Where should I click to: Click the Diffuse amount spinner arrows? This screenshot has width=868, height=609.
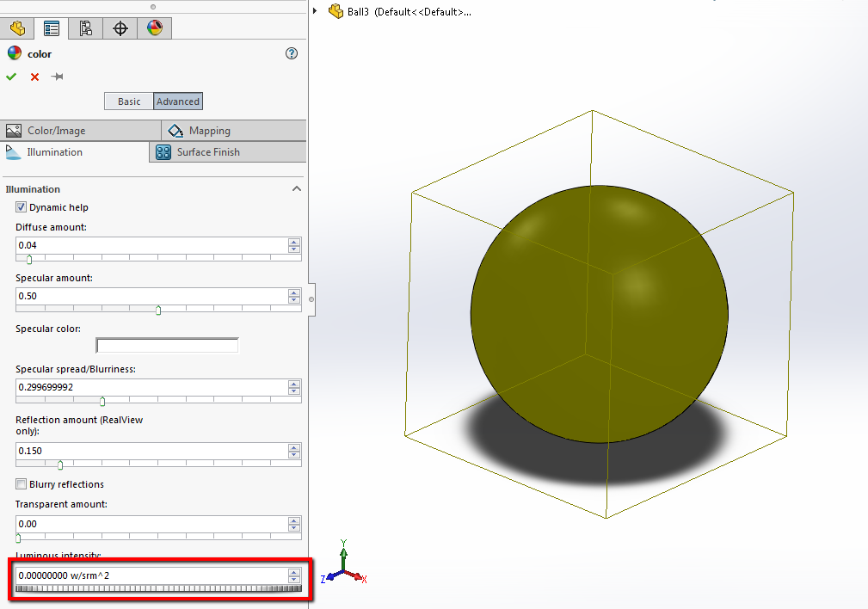tap(294, 245)
